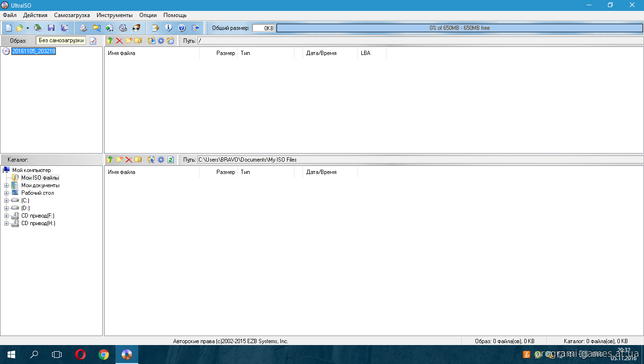Open the Опции menu
Screen dimensions: 644x364
[x=148, y=15]
